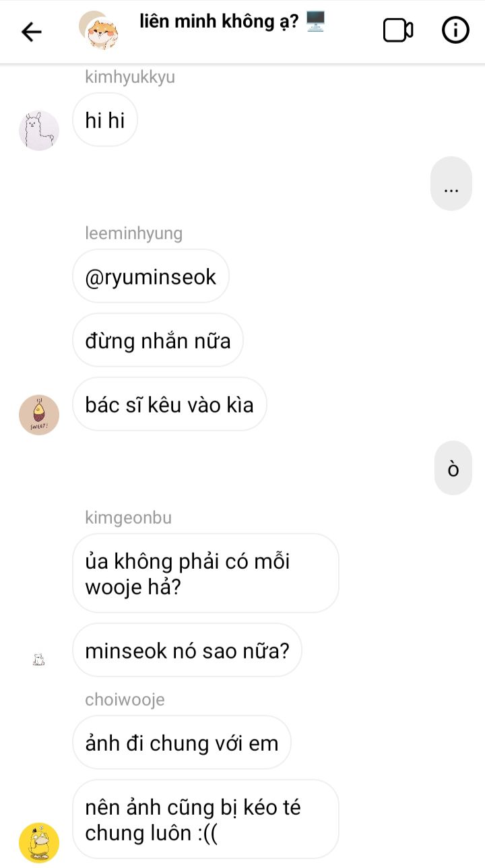Tap choiwooje's yellow duck avatar
The image size is (485, 868).
39,842
